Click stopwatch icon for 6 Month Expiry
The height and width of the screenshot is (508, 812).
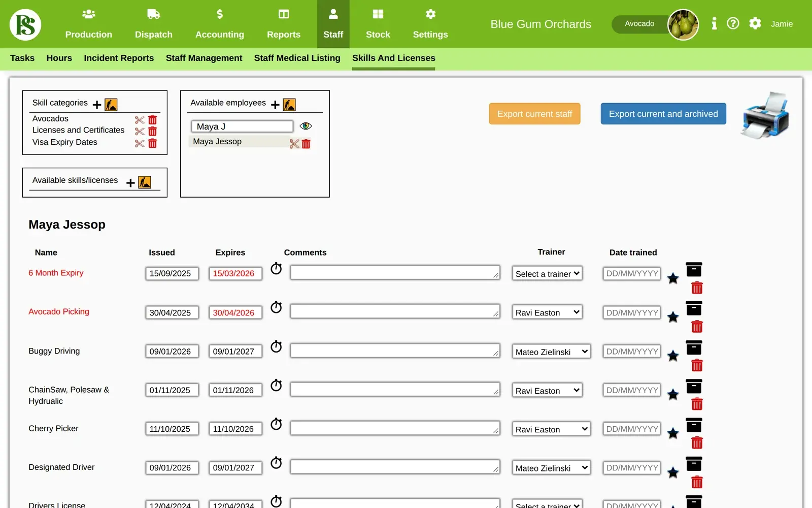tap(276, 268)
